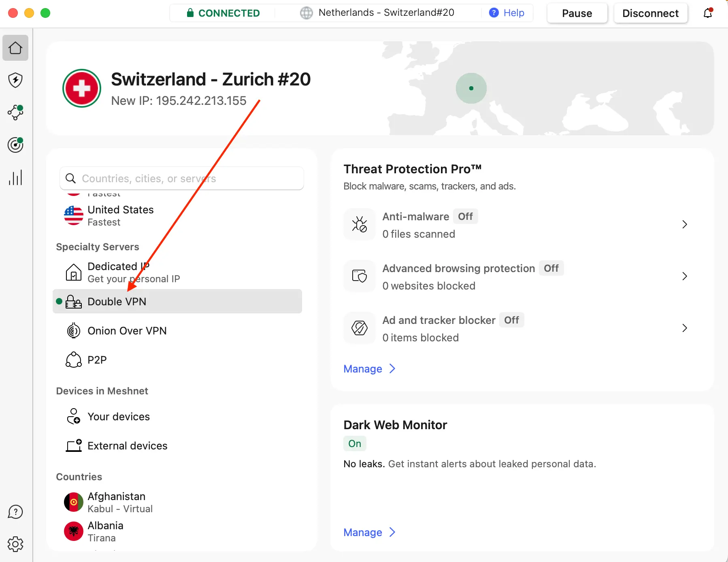
Task: Focus the countries, cities, or servers search field
Action: pos(182,179)
